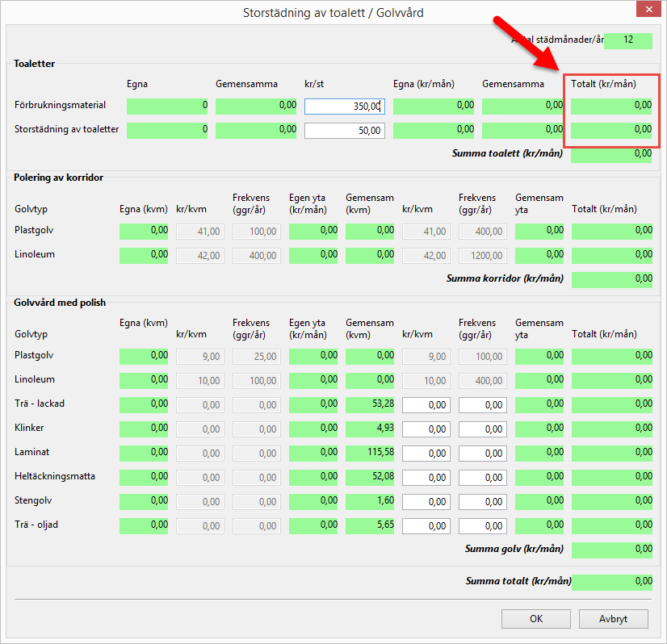
Task: Edit the Laminat white kr/kvm field
Action: point(426,453)
